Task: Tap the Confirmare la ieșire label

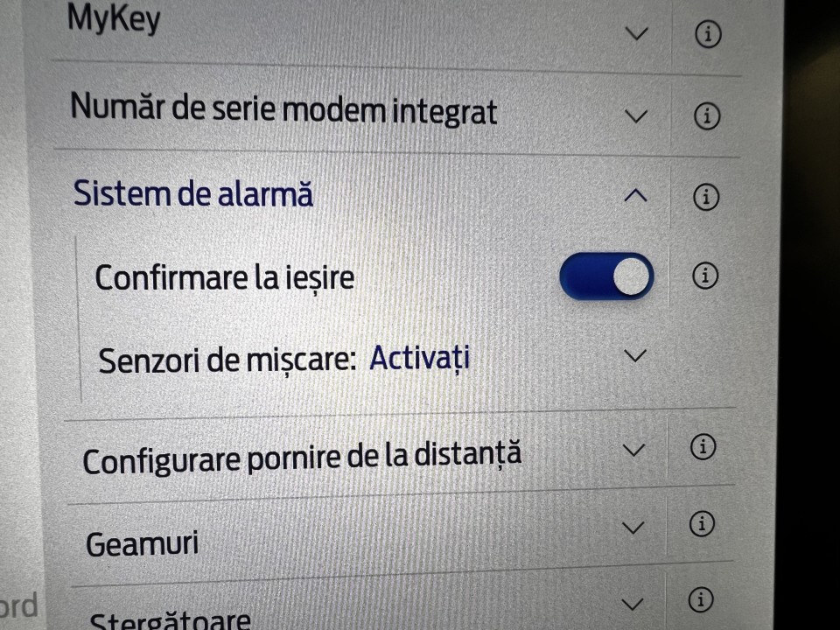Action: click(224, 277)
